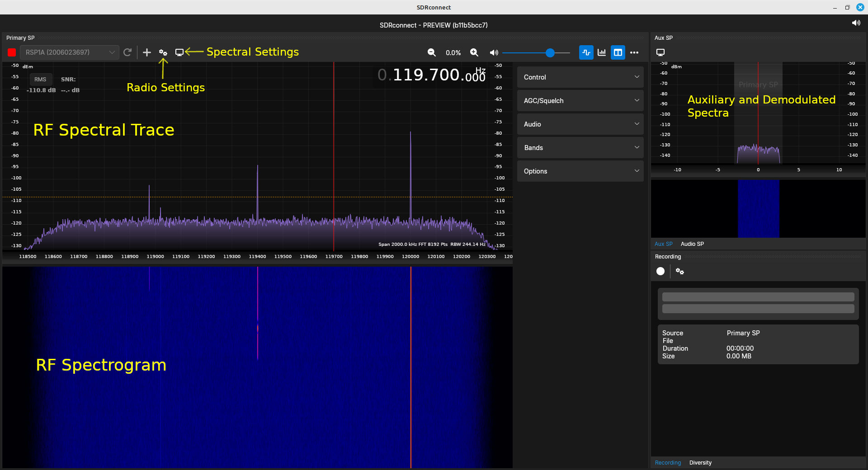This screenshot has width=868, height=470.
Task: Switch to the Diversity tab
Action: 700,463
